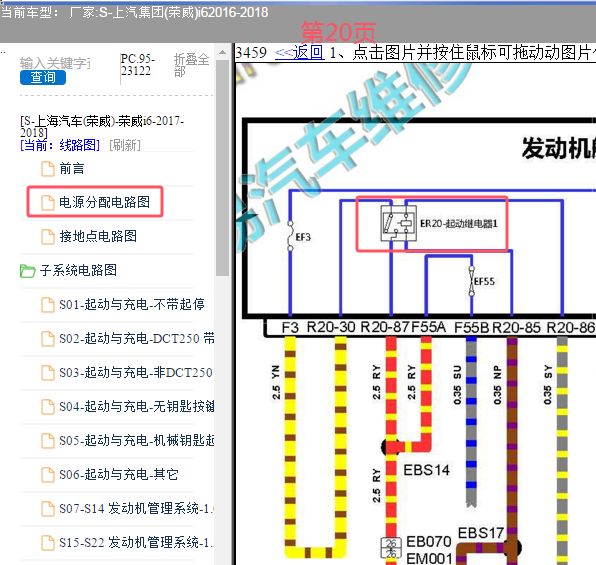The width and height of the screenshot is (596, 565).
Task: Open S07-S14 发动机管理系统 diagram
Action: (x=137, y=508)
